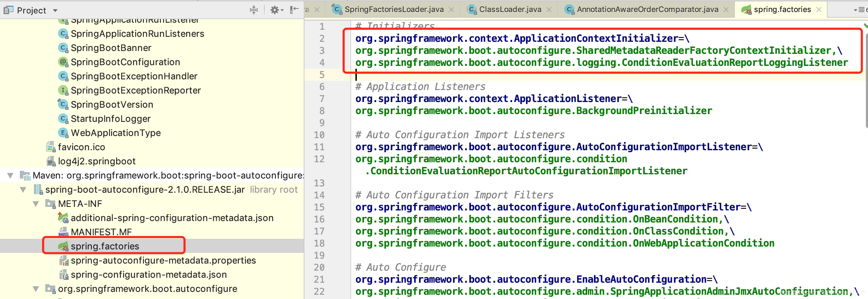868x299 pixels.
Task: Select log4j2.springboot file
Action: (x=97, y=161)
